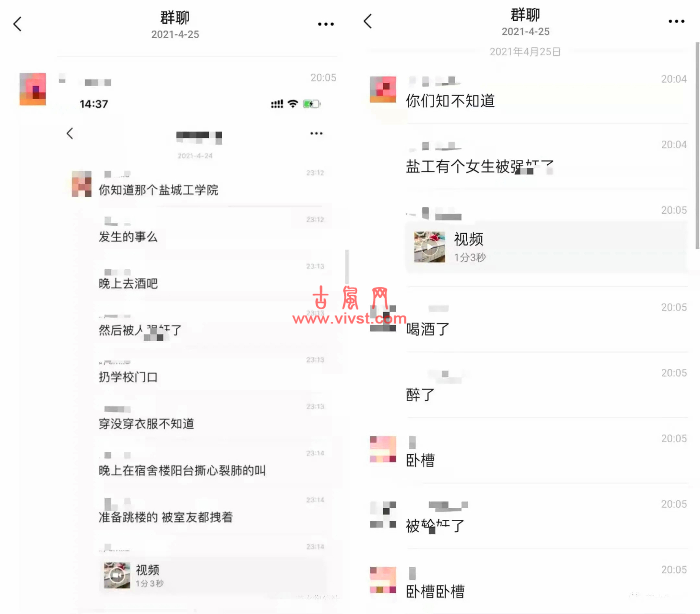Tap back arrow in right group chat header
This screenshot has height=614, width=700.
(x=368, y=21)
